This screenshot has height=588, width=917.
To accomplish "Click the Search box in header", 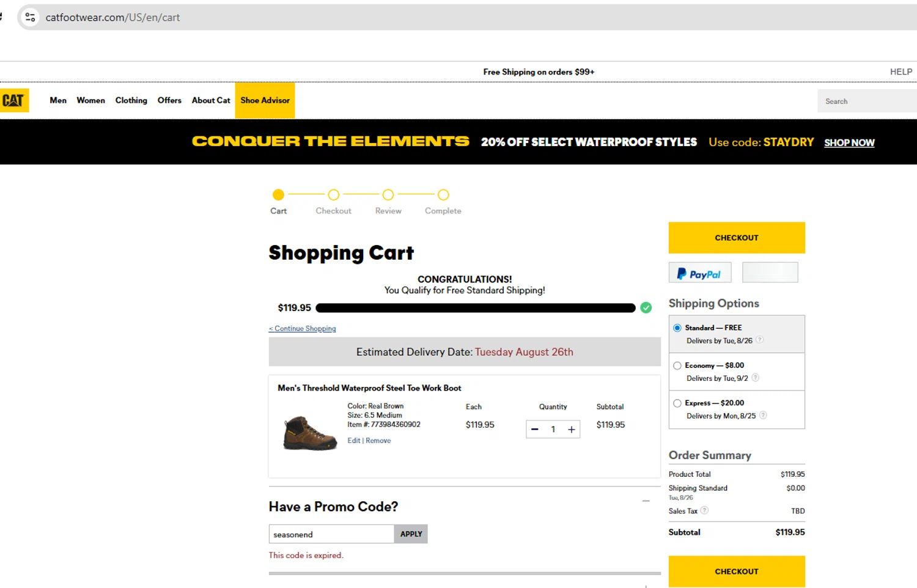I will click(867, 101).
